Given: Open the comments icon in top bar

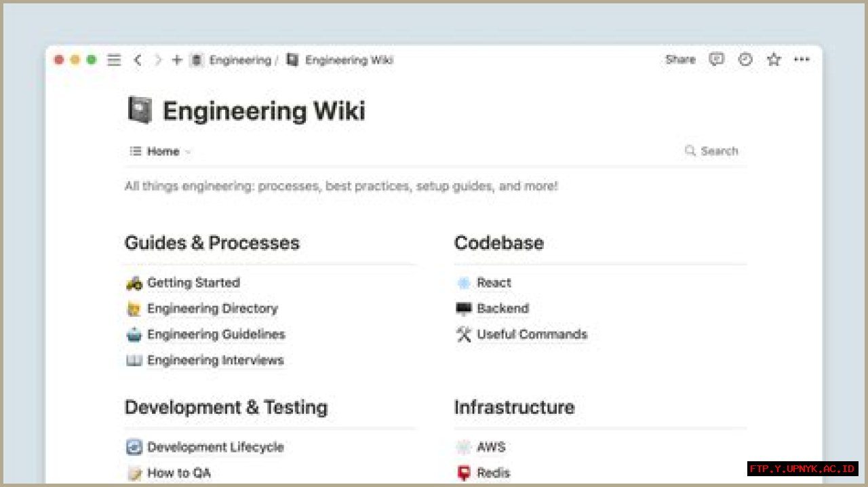Looking at the screenshot, I should [716, 60].
